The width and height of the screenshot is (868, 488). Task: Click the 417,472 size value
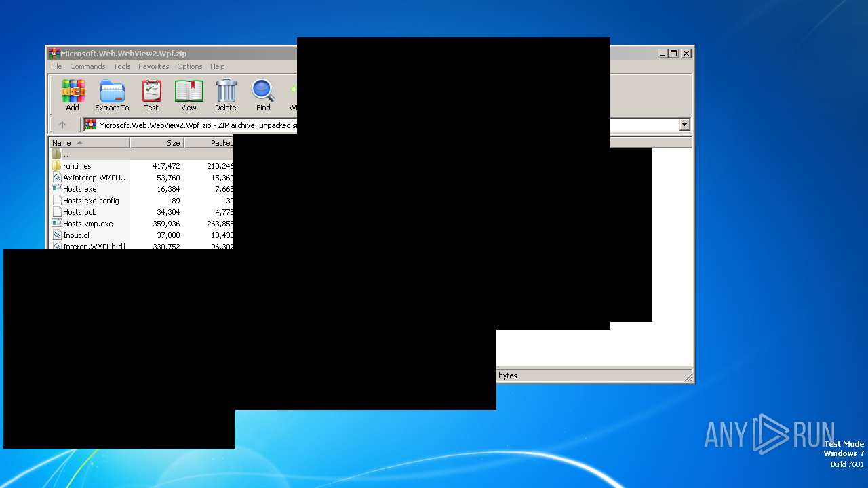click(166, 166)
